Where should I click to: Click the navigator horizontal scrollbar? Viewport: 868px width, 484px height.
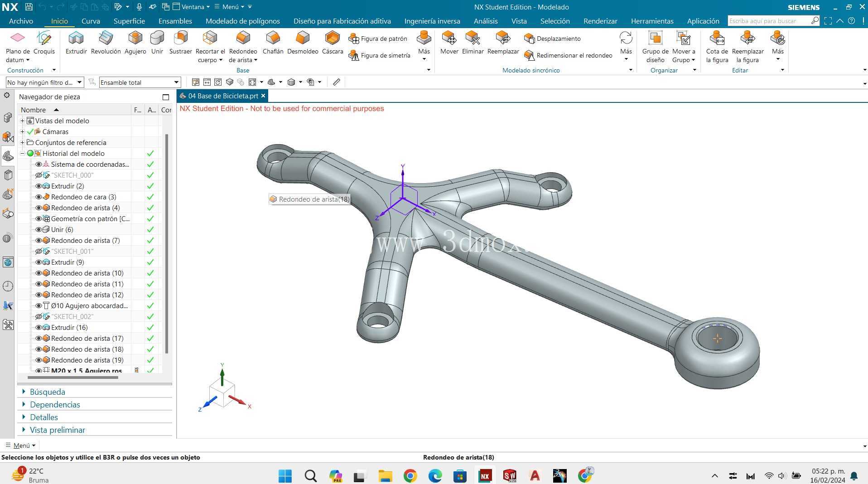[x=72, y=377]
